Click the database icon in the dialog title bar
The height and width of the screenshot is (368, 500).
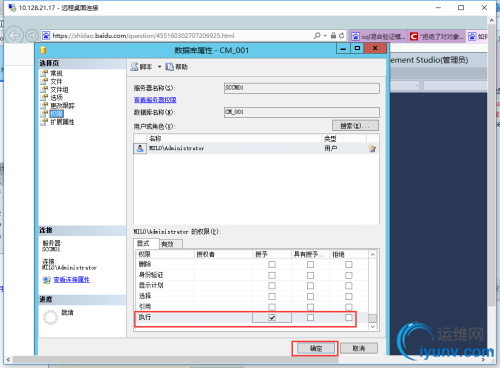(x=43, y=50)
